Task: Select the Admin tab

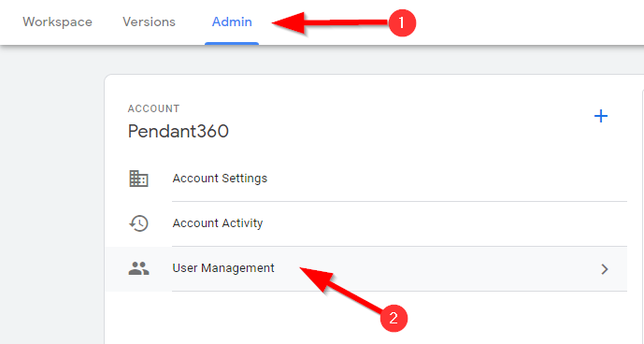Action: tap(232, 22)
